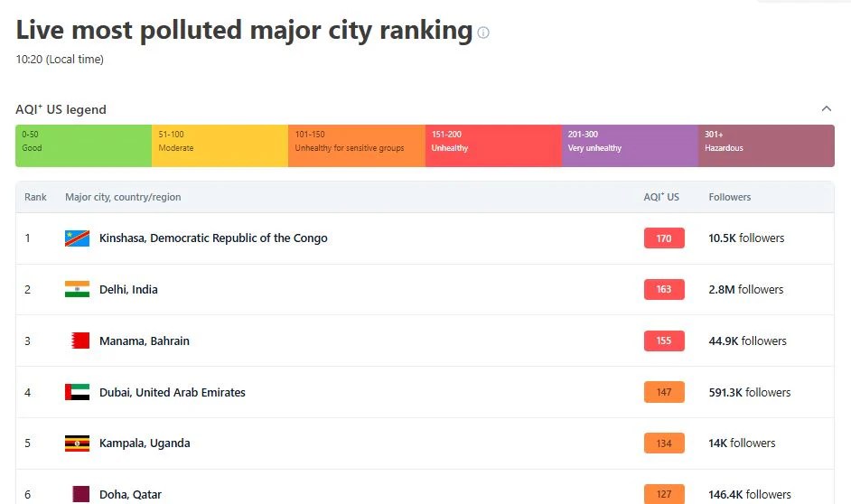Viewport: 851px width, 504px height.
Task: Click the 147 AQI badge for Dubai
Action: point(664,392)
